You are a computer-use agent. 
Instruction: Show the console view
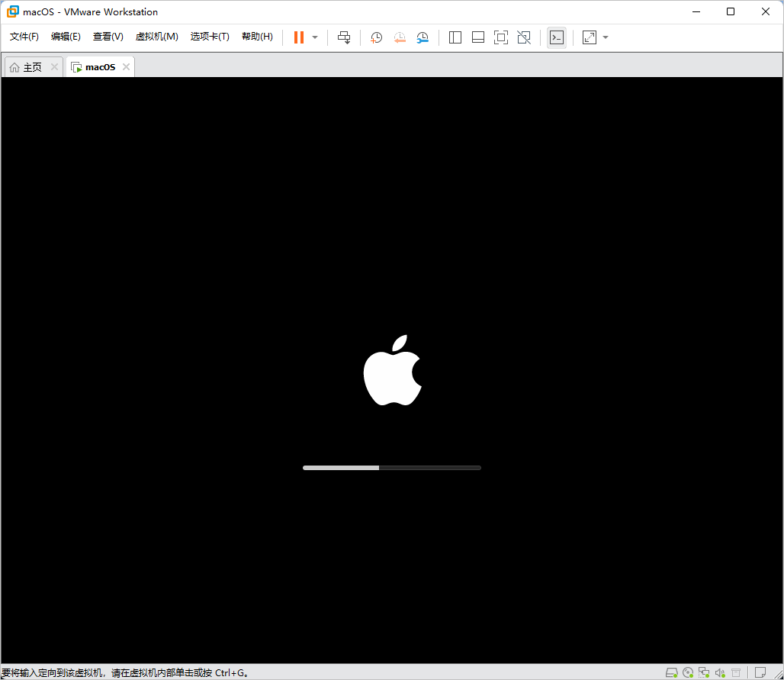coord(557,37)
